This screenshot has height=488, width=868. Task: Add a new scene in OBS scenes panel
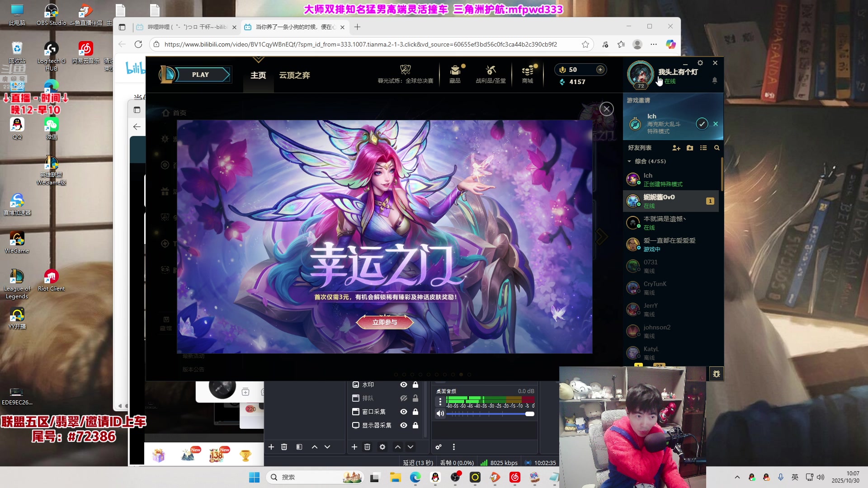point(271,447)
